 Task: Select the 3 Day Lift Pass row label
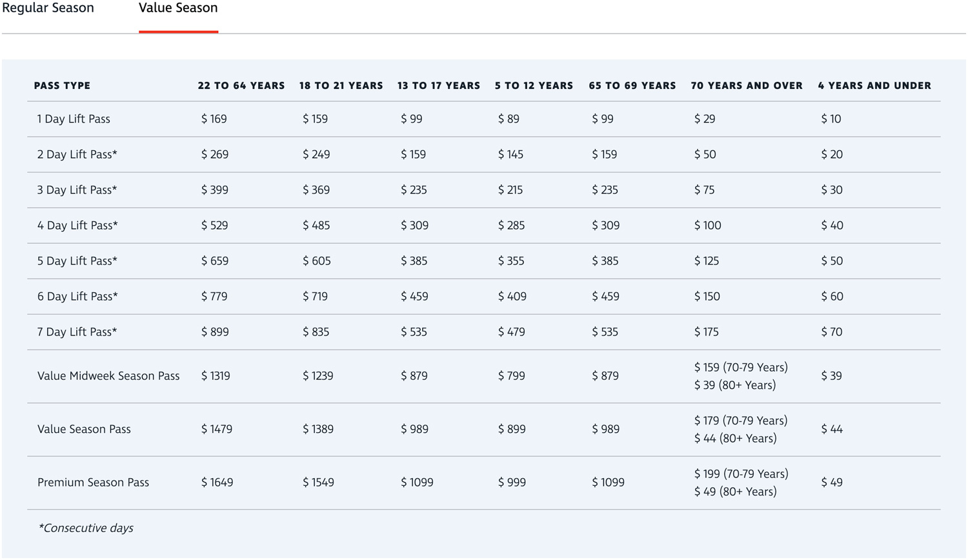[77, 190]
